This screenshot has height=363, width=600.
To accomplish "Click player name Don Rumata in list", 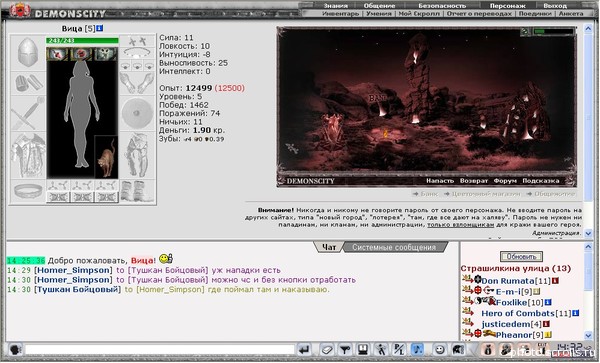I will tap(508, 281).
